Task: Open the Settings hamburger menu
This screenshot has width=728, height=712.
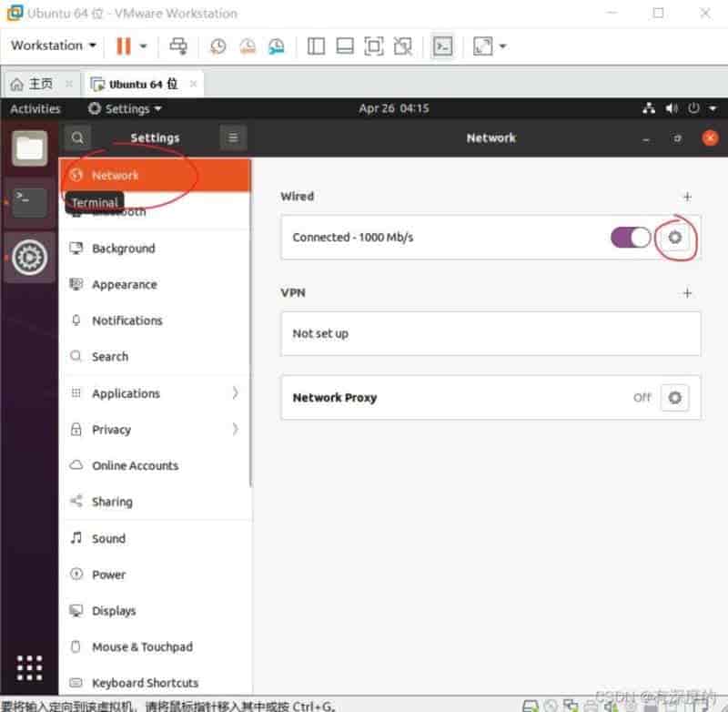Action: 233,137
